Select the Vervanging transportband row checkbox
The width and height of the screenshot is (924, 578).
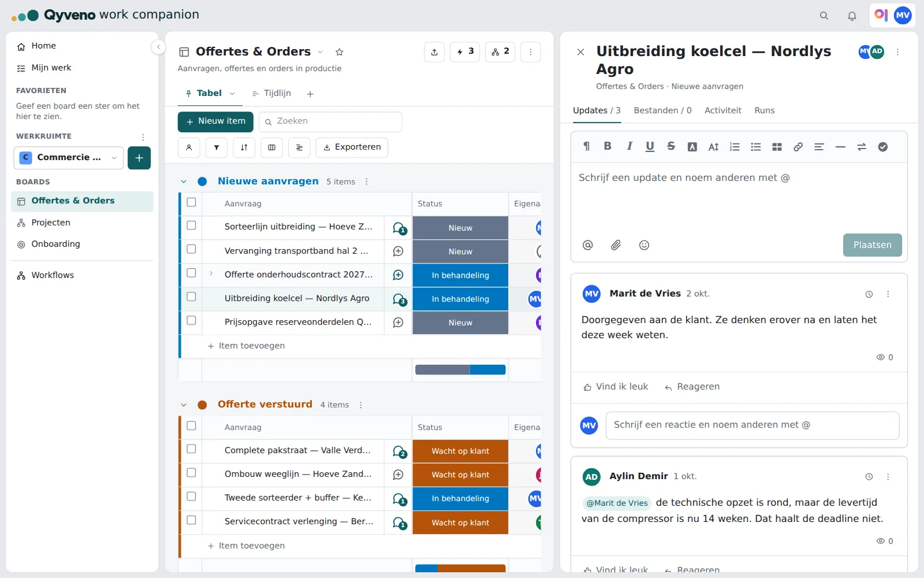191,249
